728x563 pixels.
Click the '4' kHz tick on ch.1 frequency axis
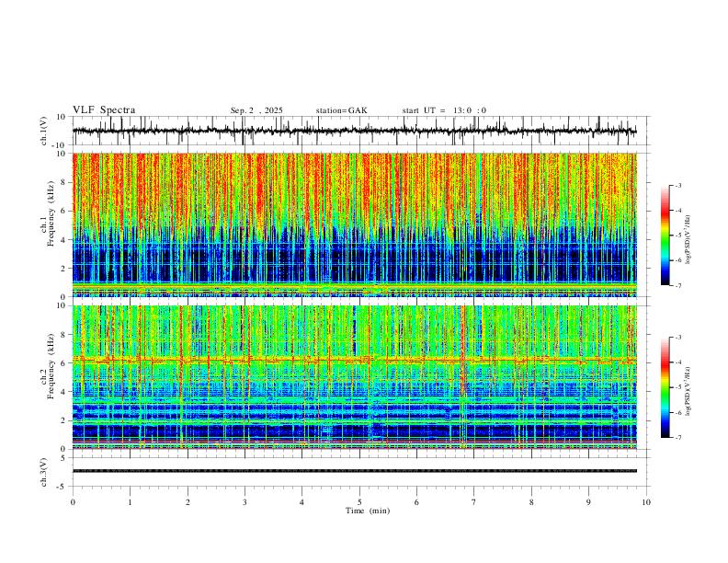point(63,240)
